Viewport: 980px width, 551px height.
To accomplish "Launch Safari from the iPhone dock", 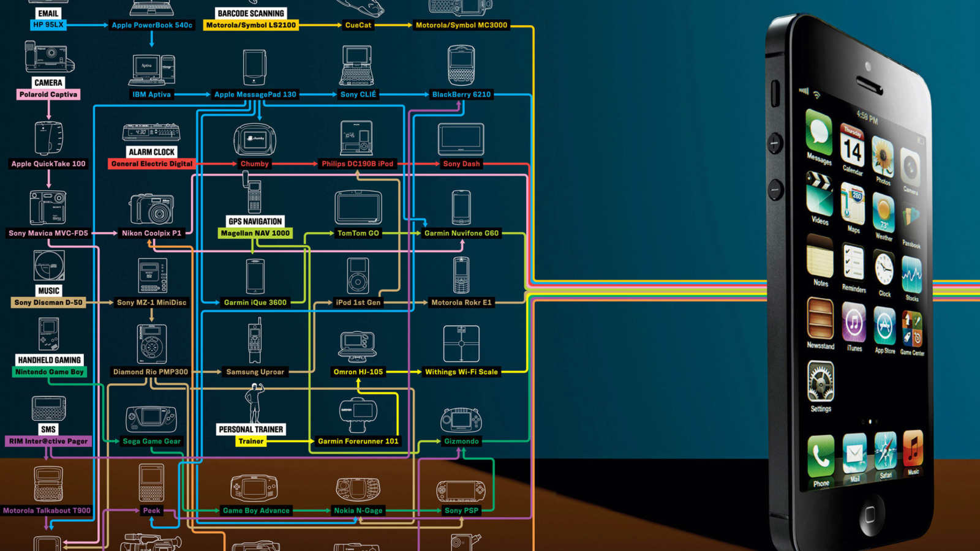I will click(x=885, y=451).
